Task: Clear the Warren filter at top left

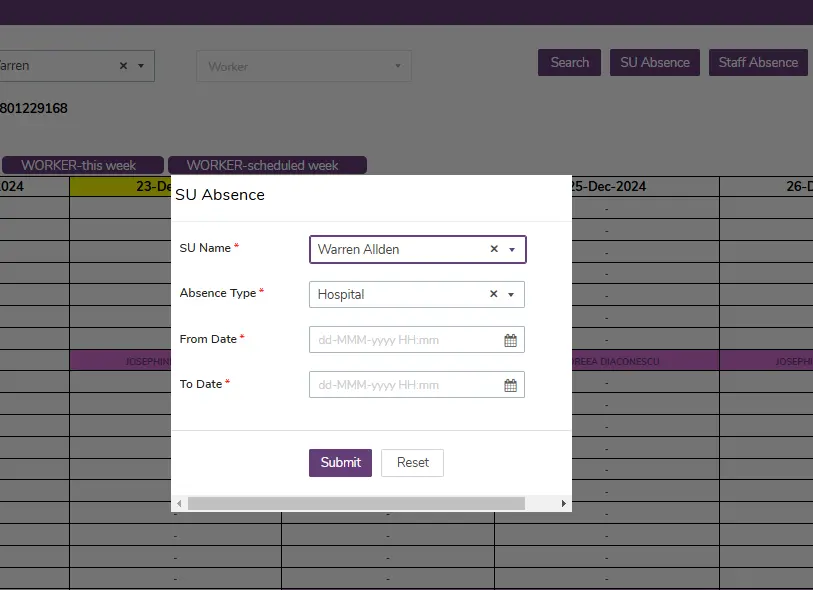Action: [x=123, y=65]
